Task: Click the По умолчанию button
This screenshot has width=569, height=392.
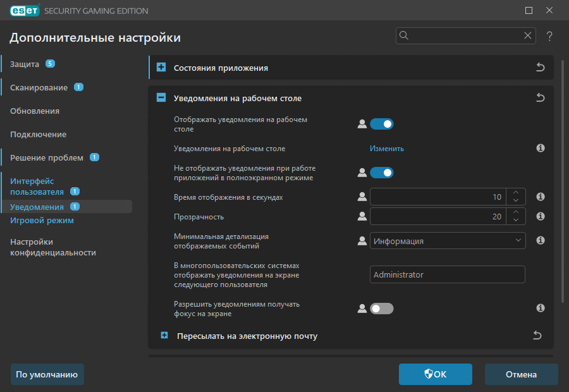Action: coord(47,374)
